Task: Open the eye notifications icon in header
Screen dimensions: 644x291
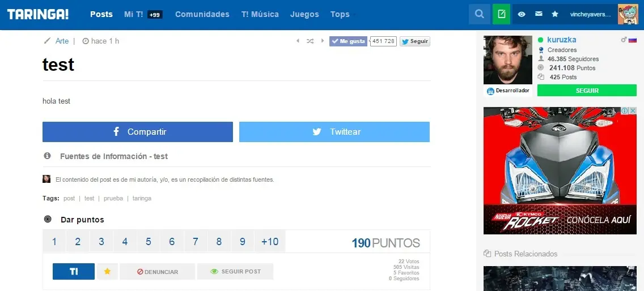Action: [522, 14]
